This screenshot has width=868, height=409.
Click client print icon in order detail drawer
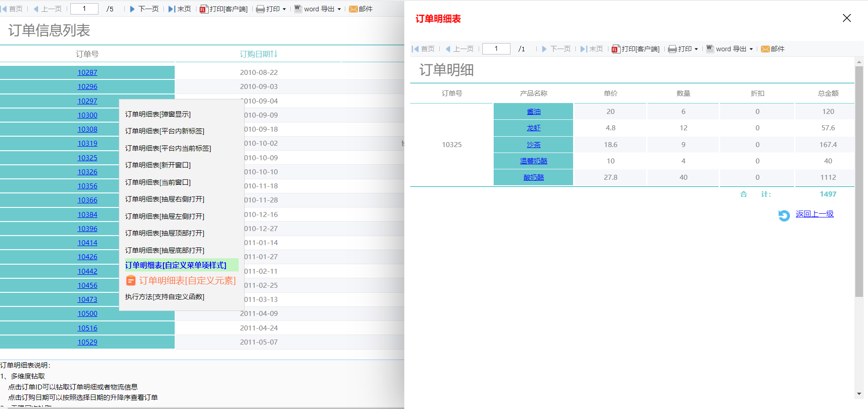(615, 49)
